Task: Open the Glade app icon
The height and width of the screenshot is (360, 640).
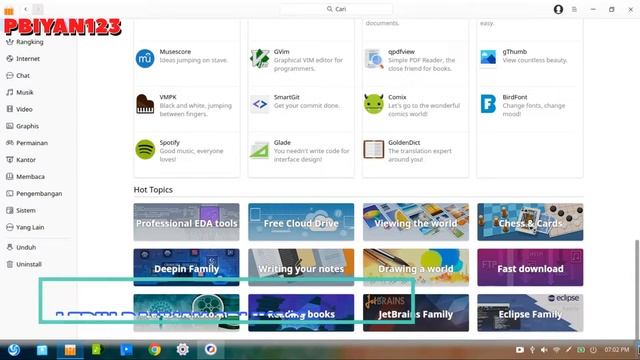Action: (260, 149)
